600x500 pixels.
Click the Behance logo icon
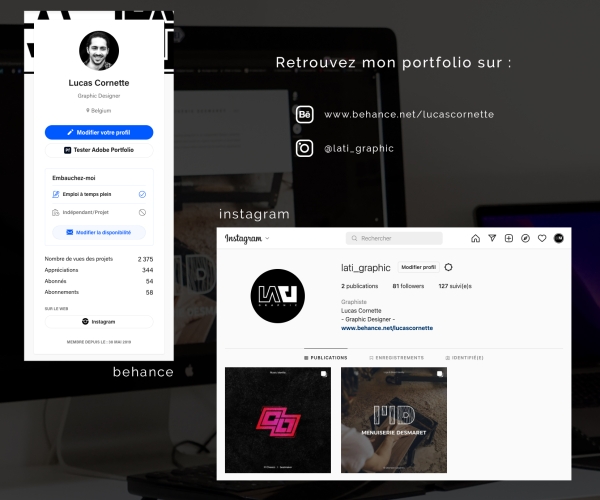(305, 114)
